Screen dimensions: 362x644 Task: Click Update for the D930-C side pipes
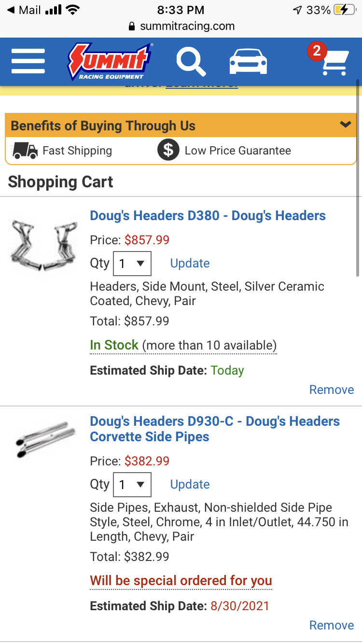tap(190, 485)
